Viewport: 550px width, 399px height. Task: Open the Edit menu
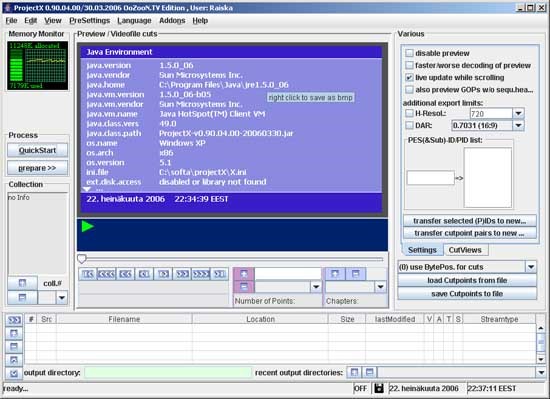click(31, 21)
